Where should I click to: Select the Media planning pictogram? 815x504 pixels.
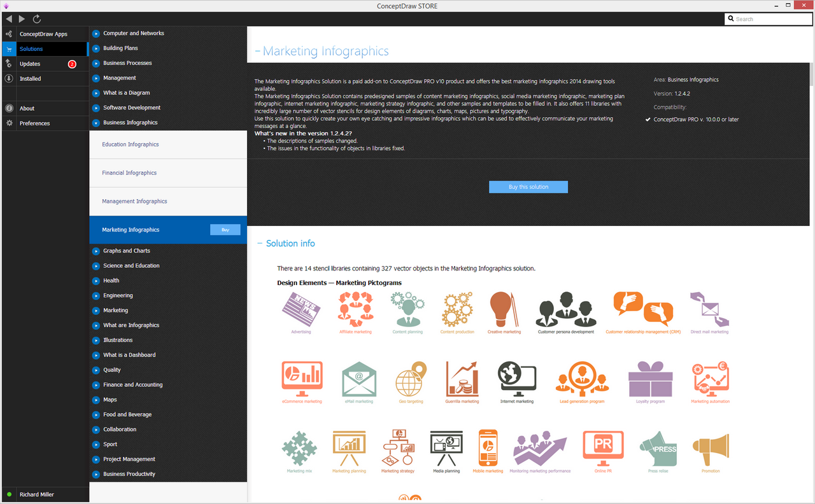(446, 448)
